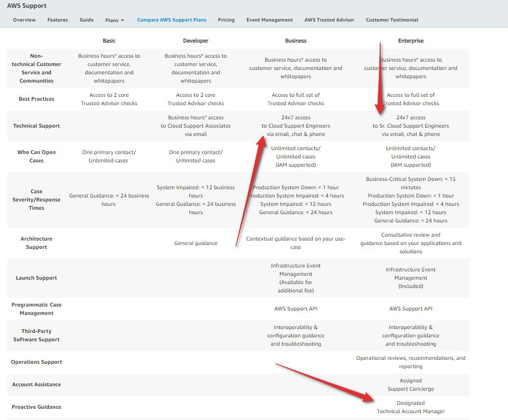Screen dimensions: 508x420
Task: Click the Operations Support row label
Action: (36, 362)
